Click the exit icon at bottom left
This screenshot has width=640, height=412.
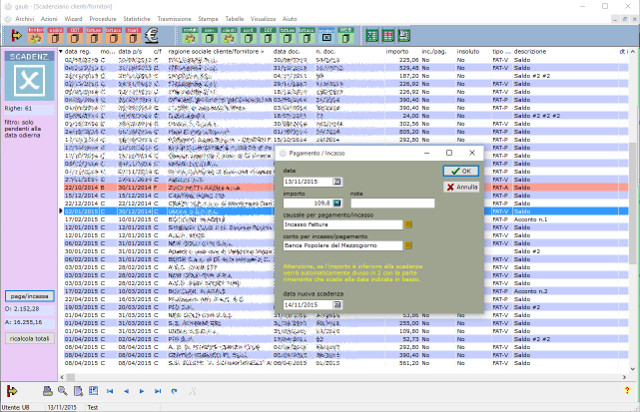[12, 390]
